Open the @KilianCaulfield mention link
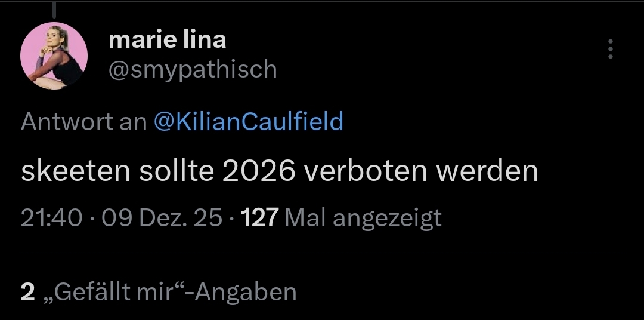 249,122
